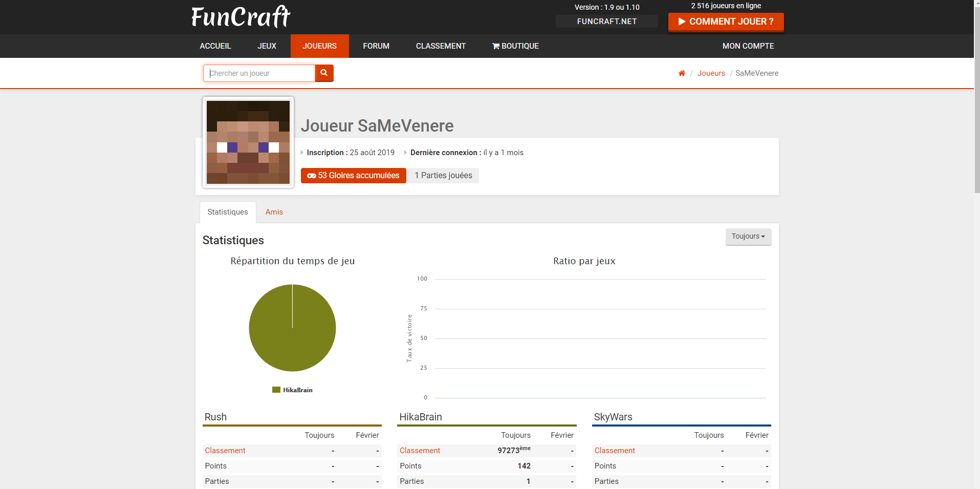Click the Dernière connexion text

[467, 153]
